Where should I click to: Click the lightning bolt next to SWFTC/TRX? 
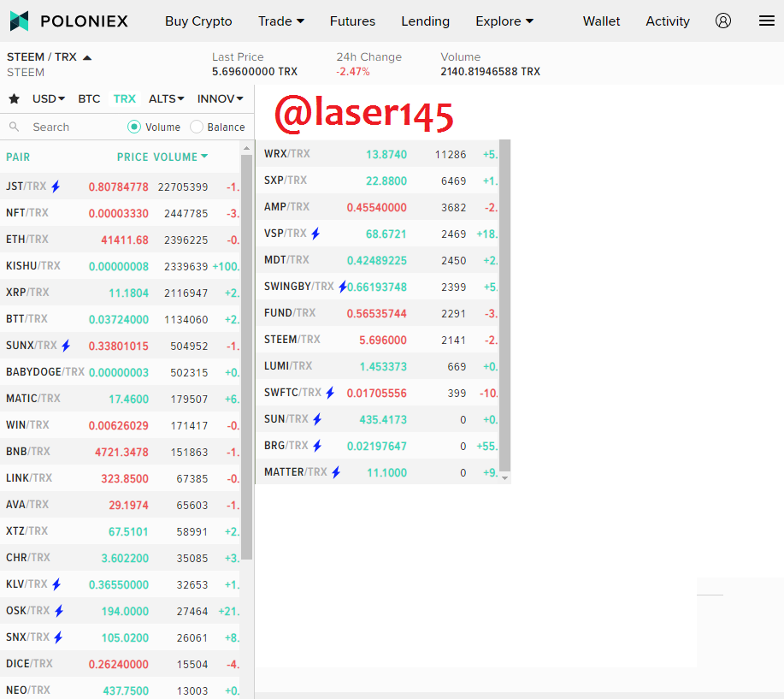(330, 393)
